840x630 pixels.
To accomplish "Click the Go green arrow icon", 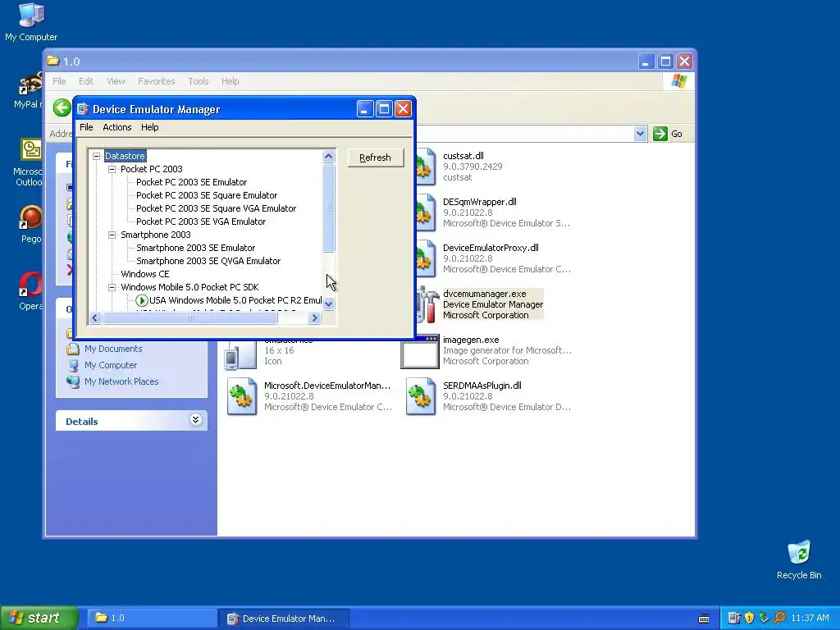I will point(660,134).
